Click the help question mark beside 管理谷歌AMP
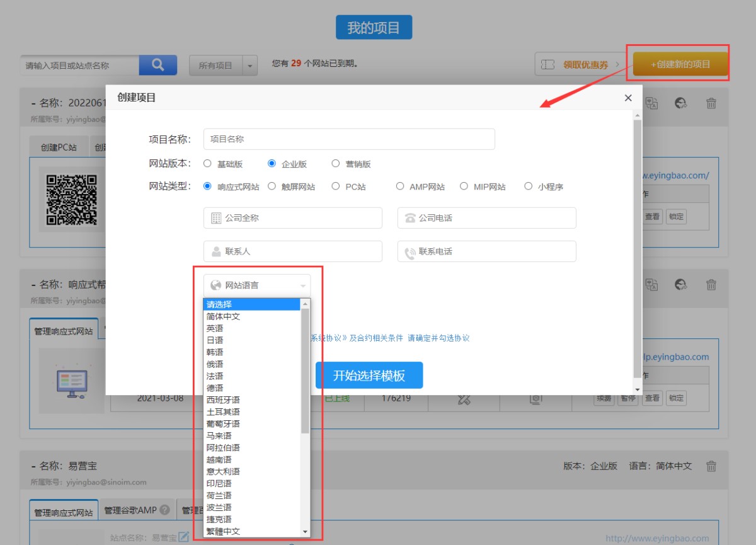The width and height of the screenshot is (756, 545). click(165, 510)
